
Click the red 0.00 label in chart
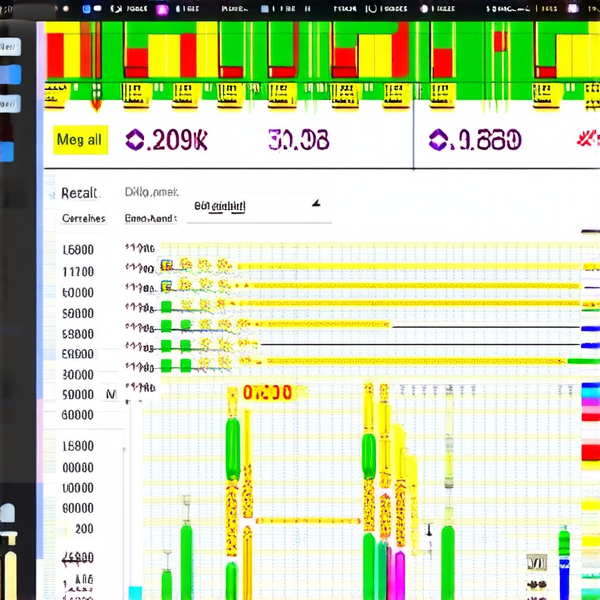[266, 393]
